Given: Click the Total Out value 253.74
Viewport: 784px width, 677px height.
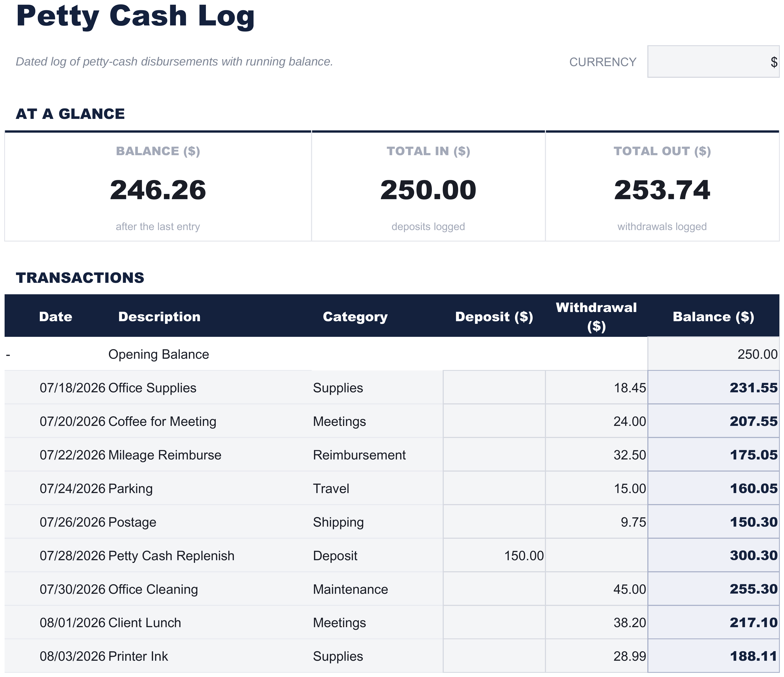Looking at the screenshot, I should [x=662, y=190].
